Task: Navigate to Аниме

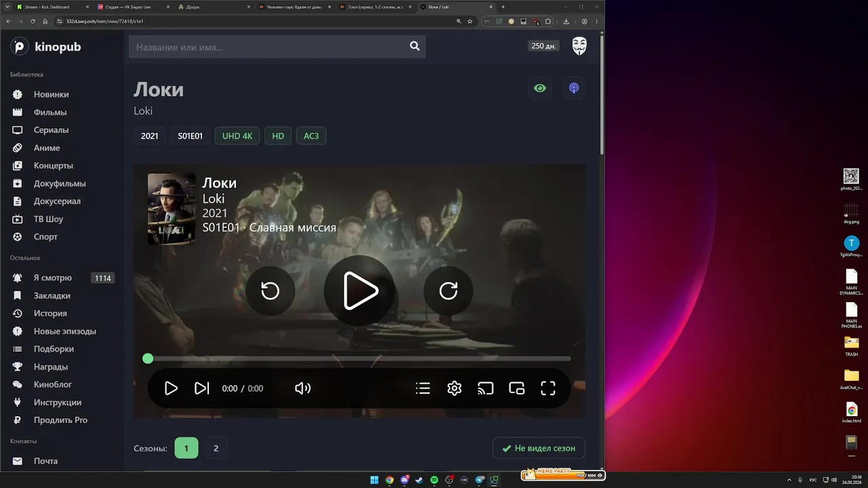Action: (47, 148)
